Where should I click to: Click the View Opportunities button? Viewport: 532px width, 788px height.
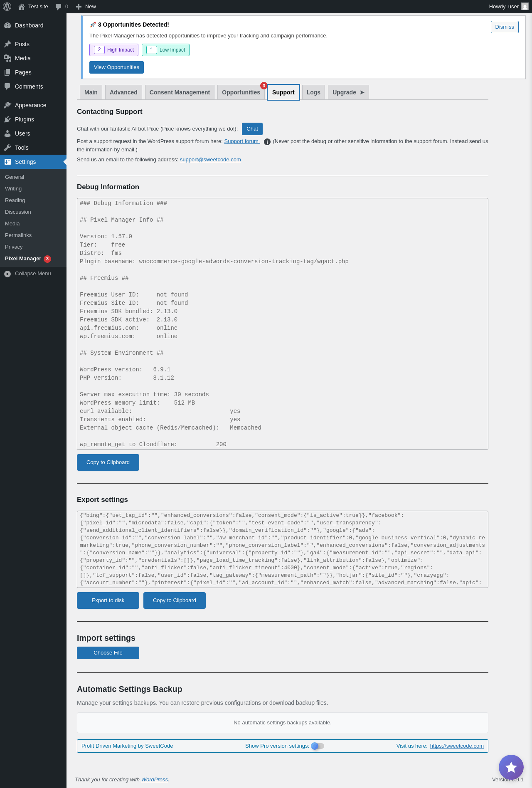point(116,67)
